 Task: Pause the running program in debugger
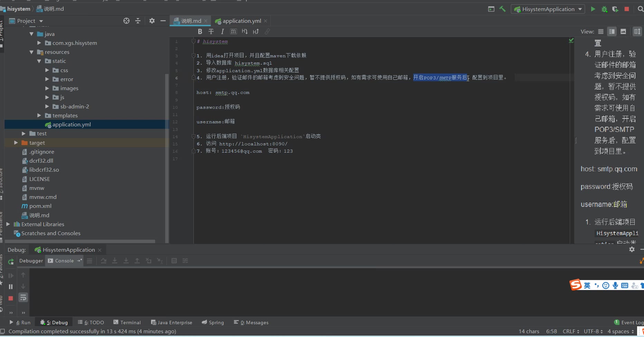(11, 287)
